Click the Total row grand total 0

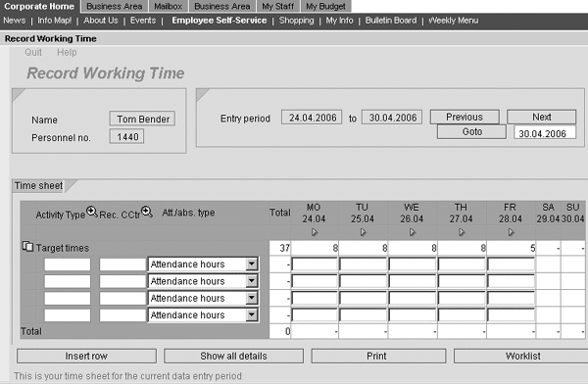280,331
